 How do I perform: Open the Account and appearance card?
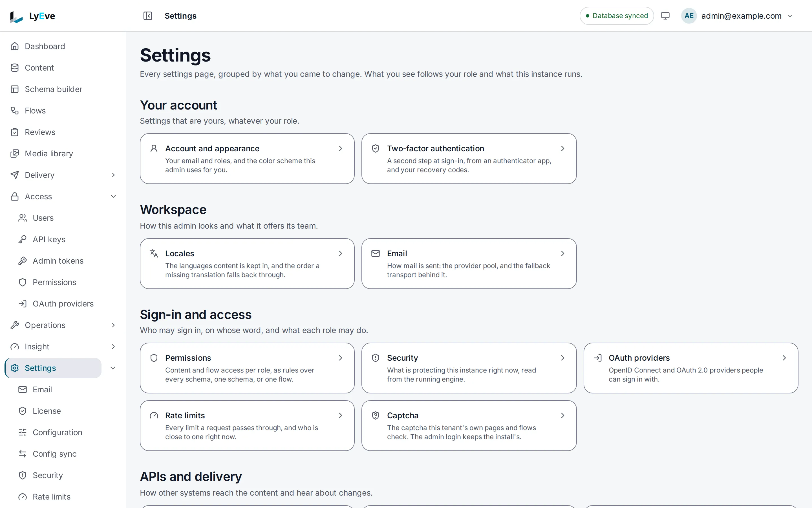coord(247,159)
